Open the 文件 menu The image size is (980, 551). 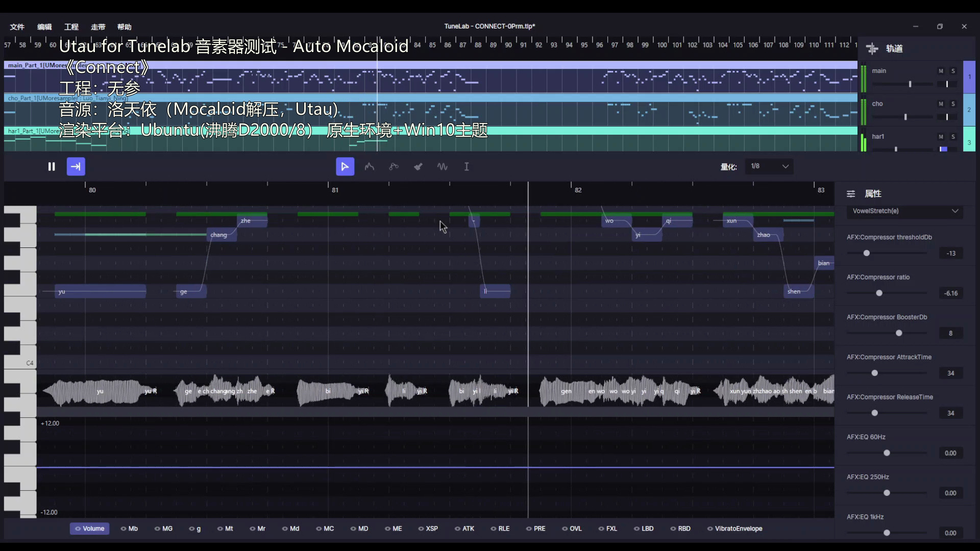click(17, 27)
